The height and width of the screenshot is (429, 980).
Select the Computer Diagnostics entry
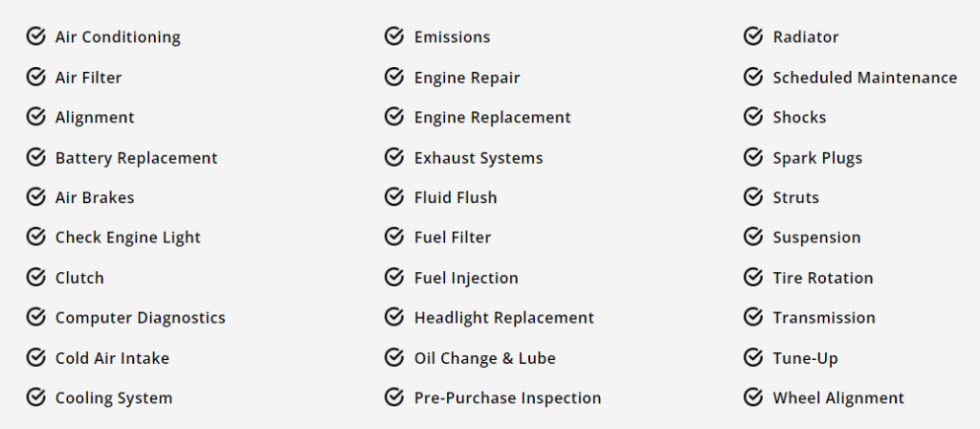140,318
